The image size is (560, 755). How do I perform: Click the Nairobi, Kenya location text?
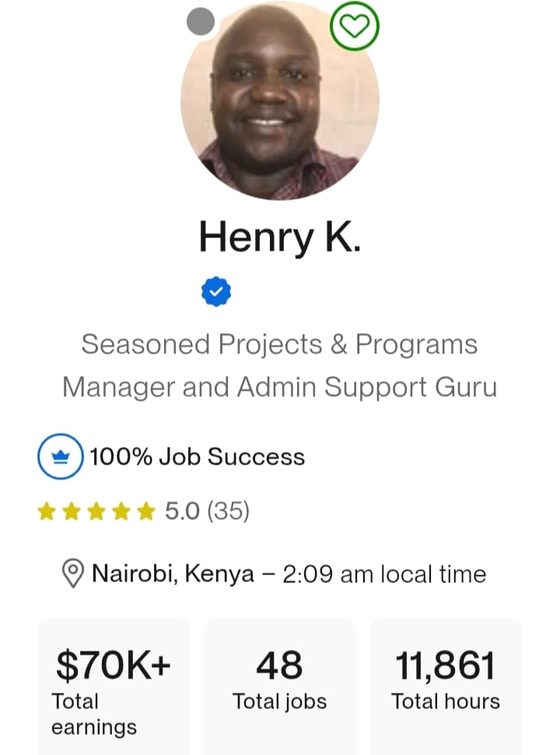[x=173, y=574]
